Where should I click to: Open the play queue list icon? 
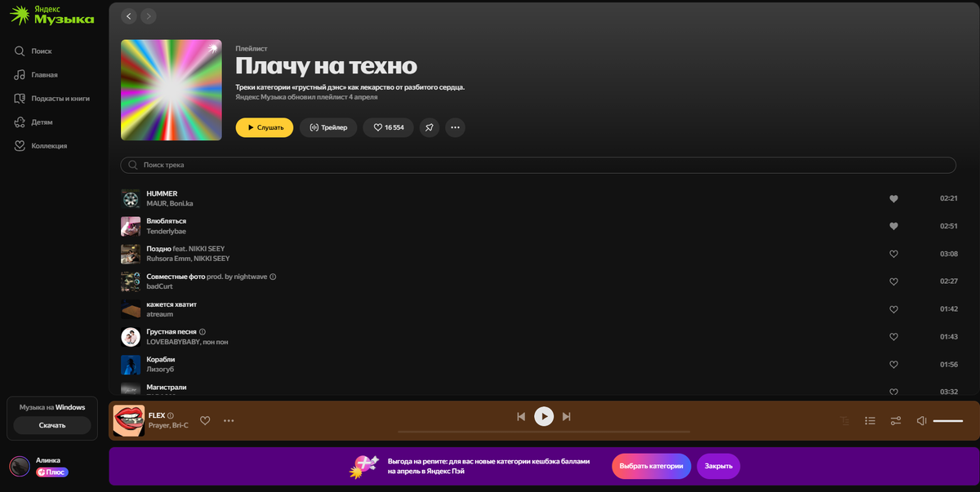(x=871, y=421)
